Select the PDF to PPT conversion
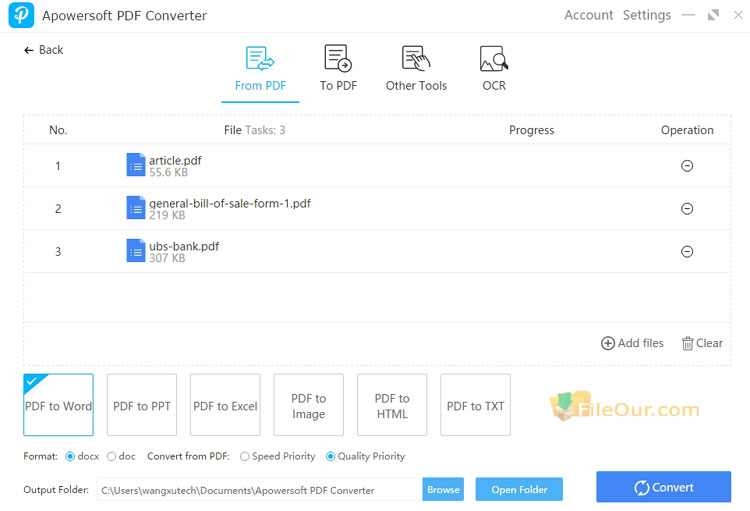Image resolution: width=750 pixels, height=511 pixels. pos(142,405)
